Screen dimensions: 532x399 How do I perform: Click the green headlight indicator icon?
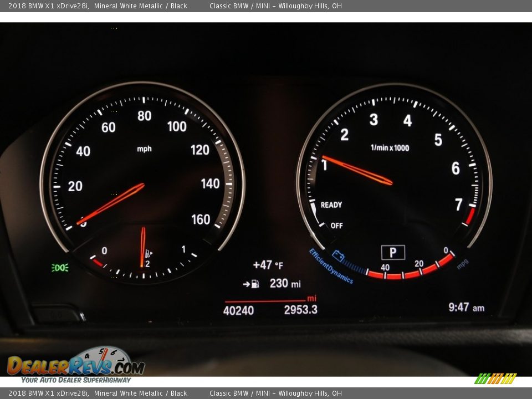(x=60, y=268)
